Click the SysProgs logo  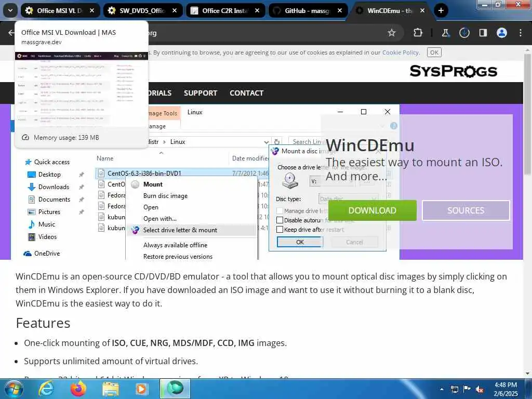tap(453, 71)
